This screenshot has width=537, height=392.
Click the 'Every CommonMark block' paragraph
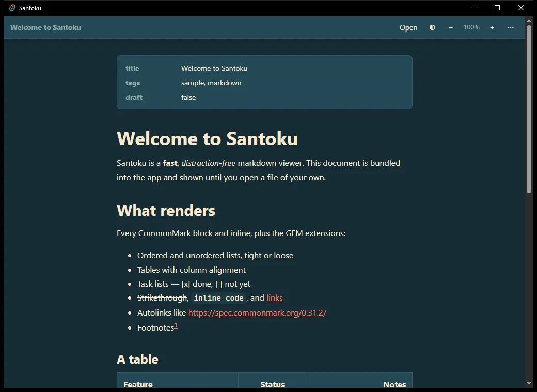click(x=231, y=233)
